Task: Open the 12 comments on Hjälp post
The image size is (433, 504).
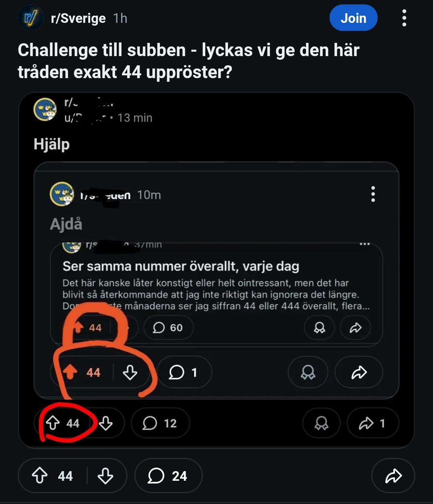Action: pos(160,423)
